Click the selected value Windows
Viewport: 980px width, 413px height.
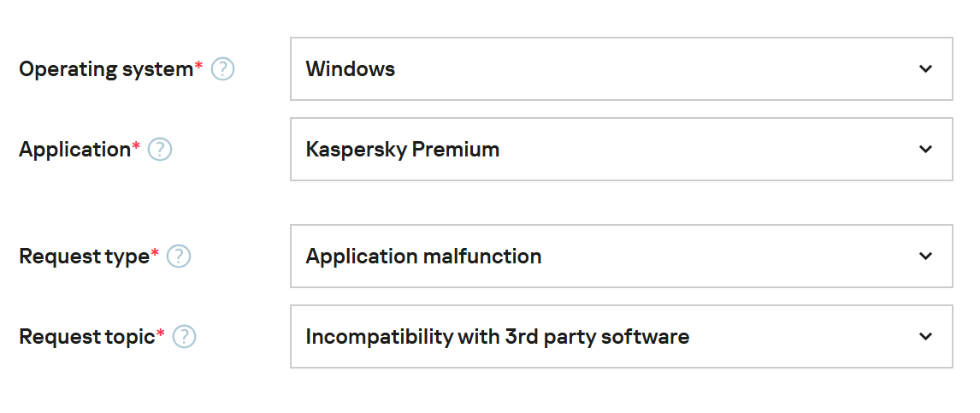351,69
